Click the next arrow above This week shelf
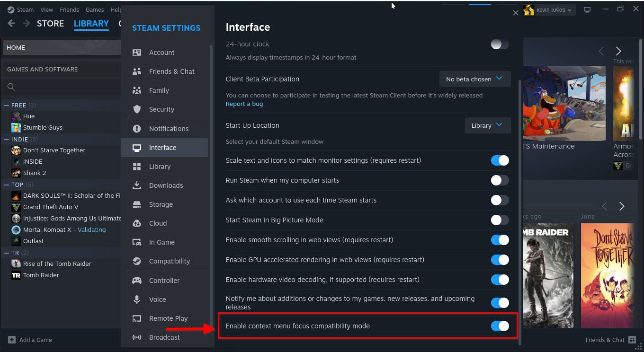The width and height of the screenshot is (644, 352). click(x=618, y=51)
